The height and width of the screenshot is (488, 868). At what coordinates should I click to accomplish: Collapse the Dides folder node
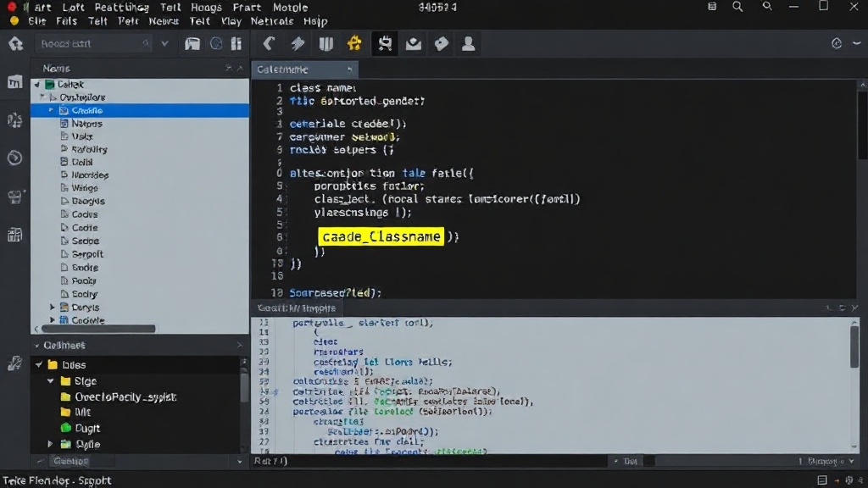pyautogui.click(x=39, y=364)
